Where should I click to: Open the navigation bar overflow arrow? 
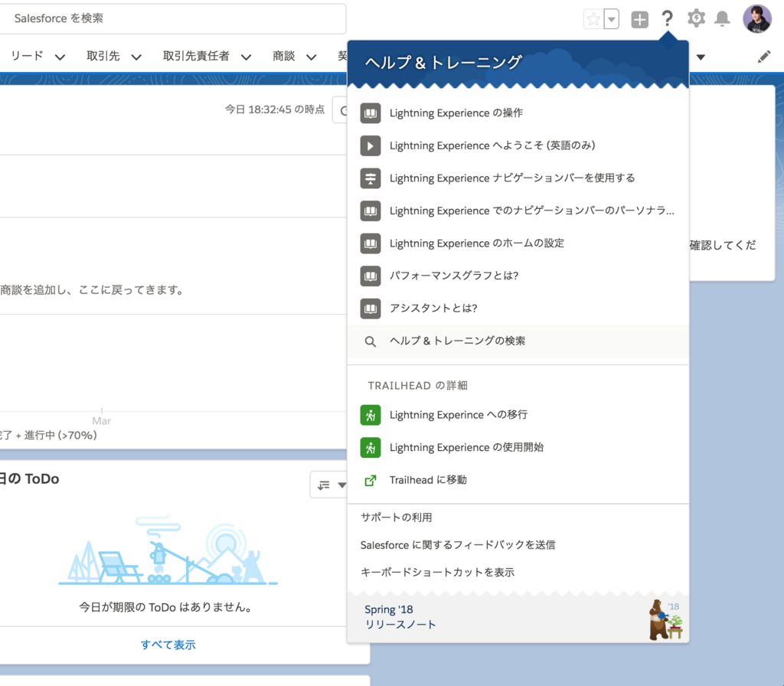(x=701, y=57)
